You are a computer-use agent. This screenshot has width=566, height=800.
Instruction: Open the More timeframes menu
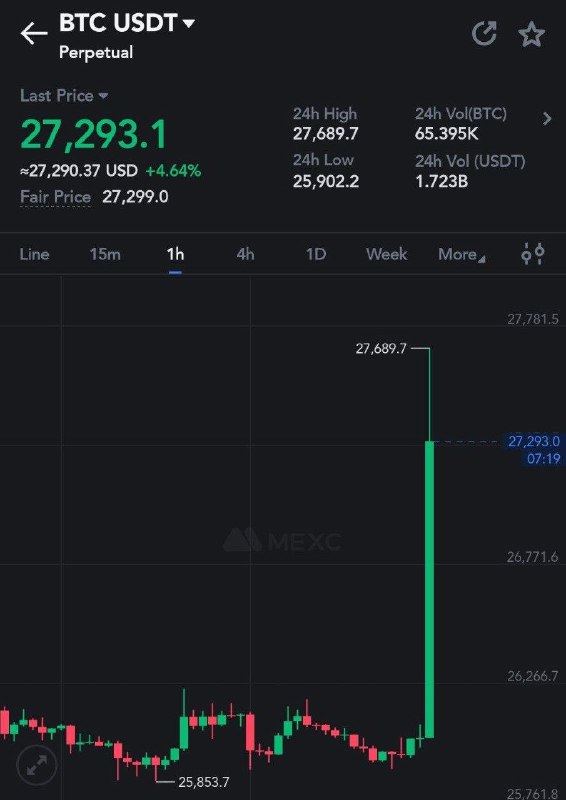[x=461, y=254]
